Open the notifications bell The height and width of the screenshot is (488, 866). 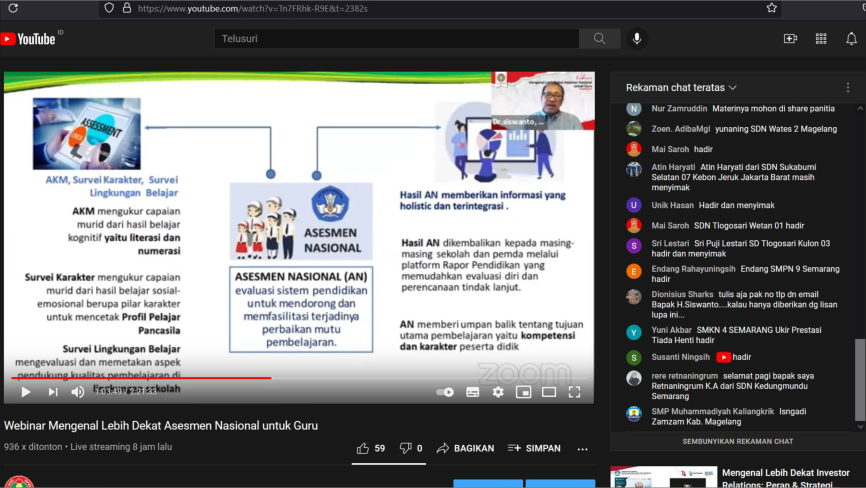point(851,39)
